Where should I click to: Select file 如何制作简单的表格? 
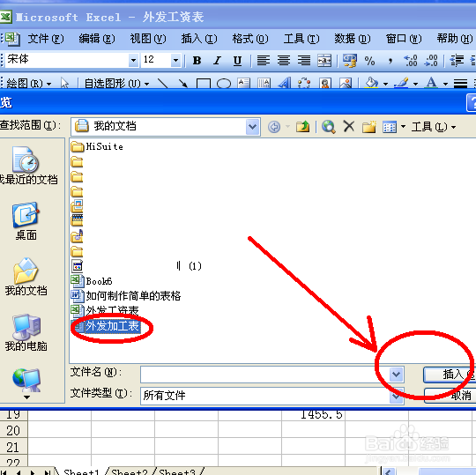pos(126,295)
